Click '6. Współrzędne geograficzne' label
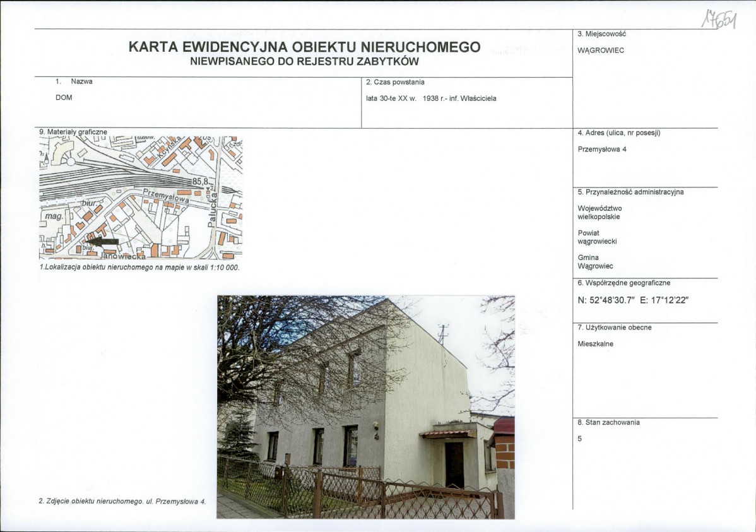The image size is (756, 532). (624, 283)
